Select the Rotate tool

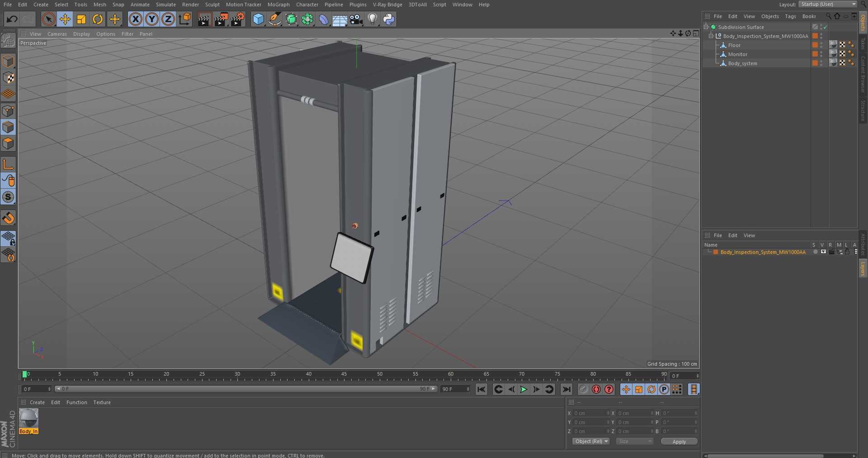coord(98,19)
